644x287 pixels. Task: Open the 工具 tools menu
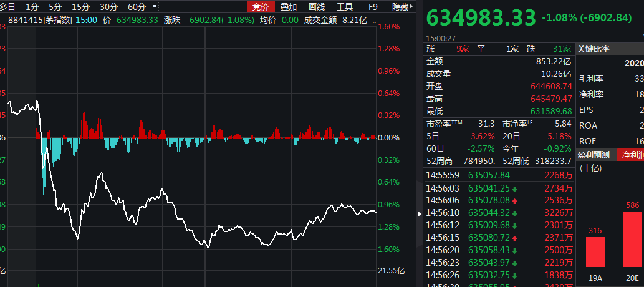[x=345, y=7]
